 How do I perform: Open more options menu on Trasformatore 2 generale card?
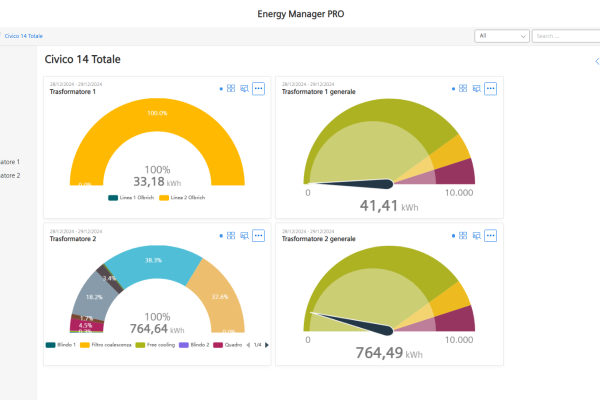[x=491, y=235]
